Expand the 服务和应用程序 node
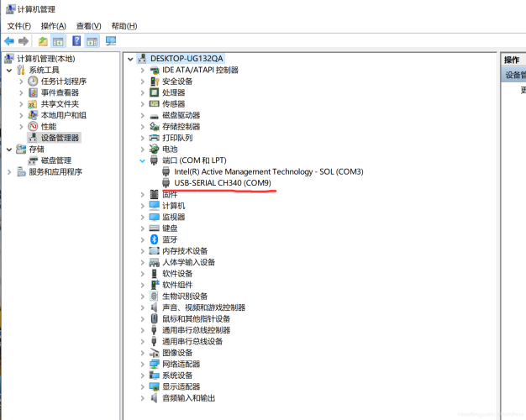This screenshot has width=526, height=420. 9,171
